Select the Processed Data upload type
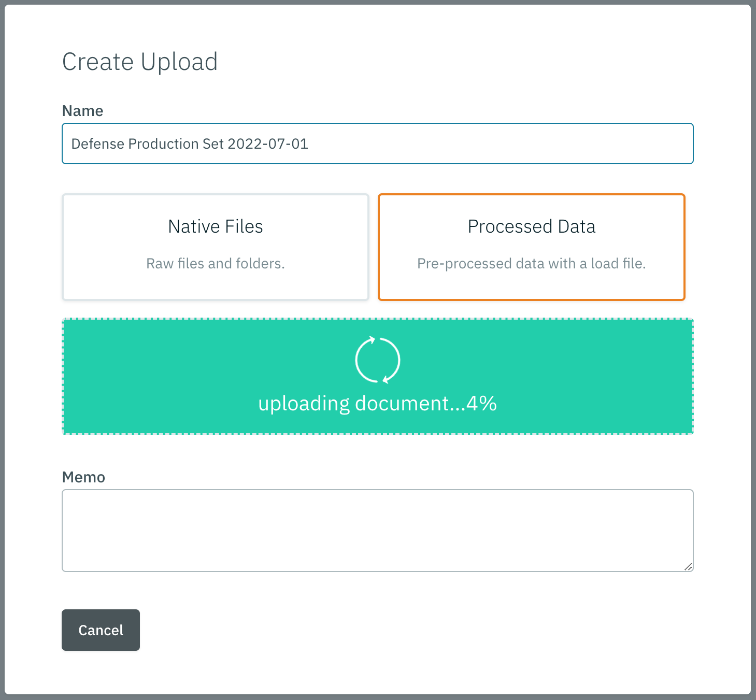The image size is (756, 700). tap(532, 247)
